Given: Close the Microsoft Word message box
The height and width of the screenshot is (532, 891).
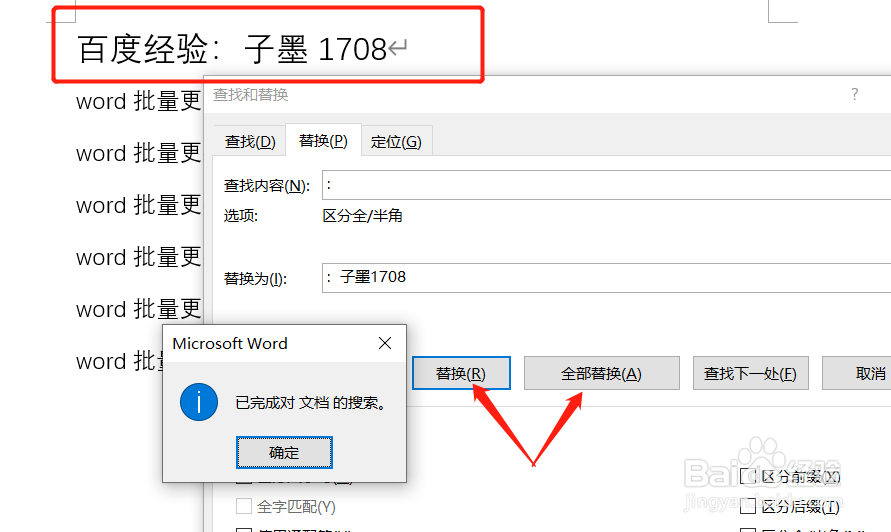Looking at the screenshot, I should click(385, 343).
